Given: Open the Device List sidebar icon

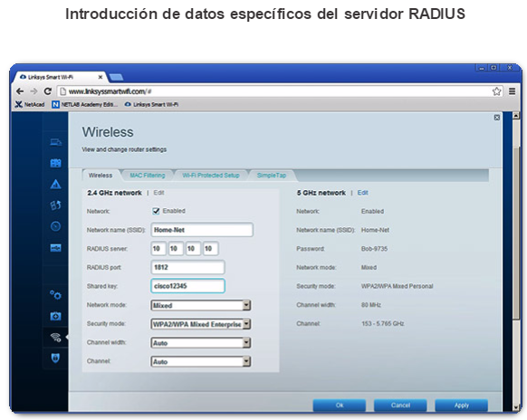Looking at the screenshot, I should (x=55, y=142).
